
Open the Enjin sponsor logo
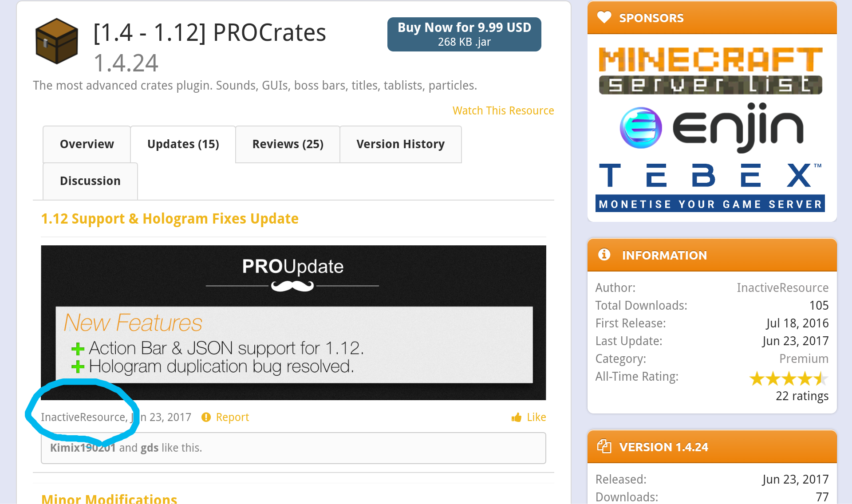tap(711, 128)
